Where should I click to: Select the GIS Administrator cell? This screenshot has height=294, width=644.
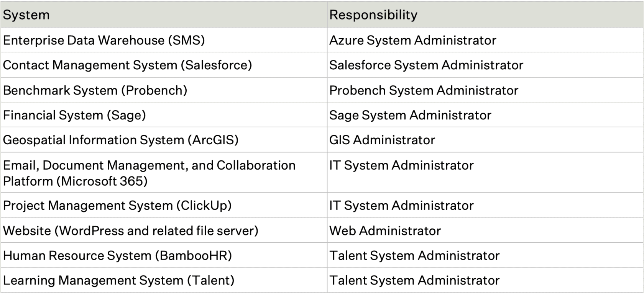382,140
